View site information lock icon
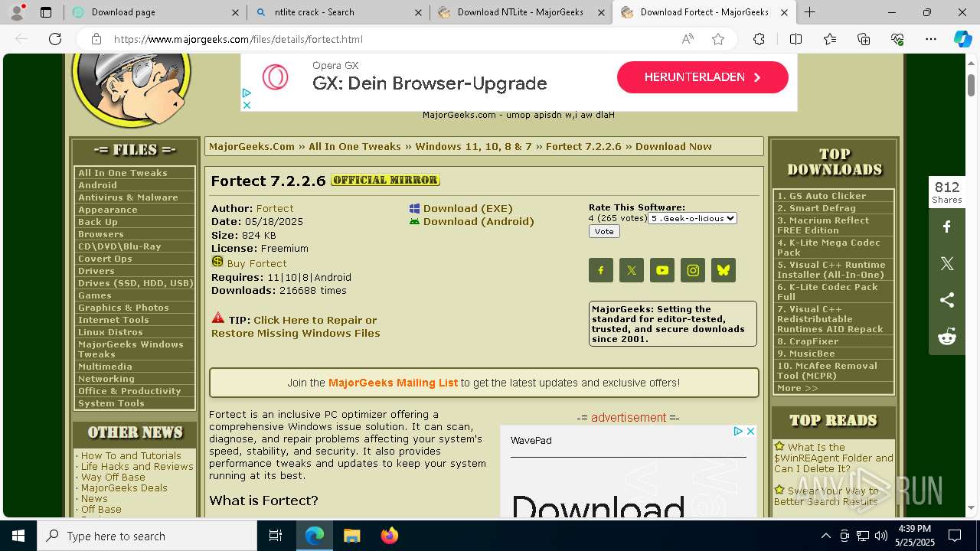This screenshot has width=980, height=551. 96,39
